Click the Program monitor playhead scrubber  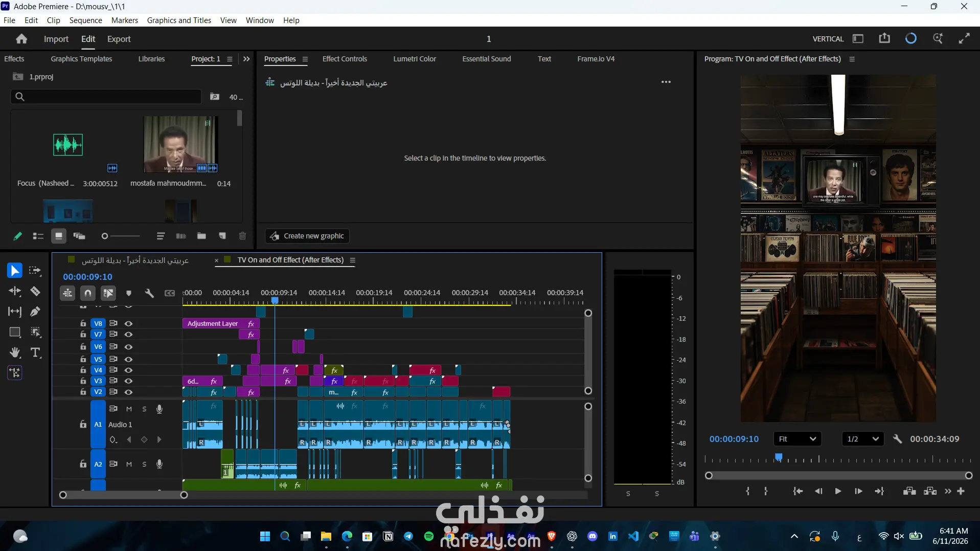[x=779, y=457]
